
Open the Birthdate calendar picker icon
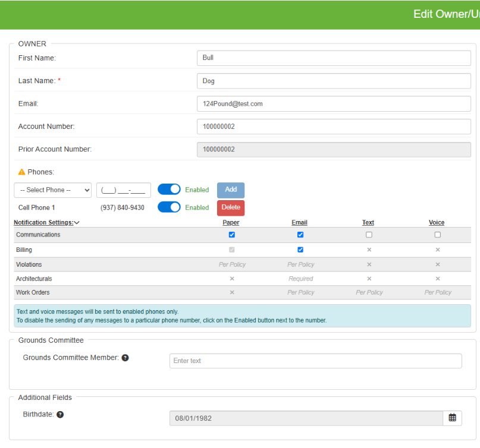452,418
